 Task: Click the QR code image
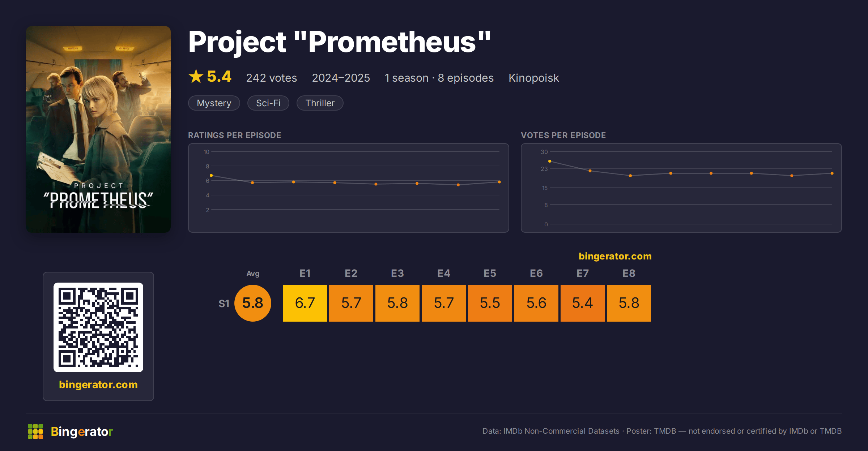[98, 327]
